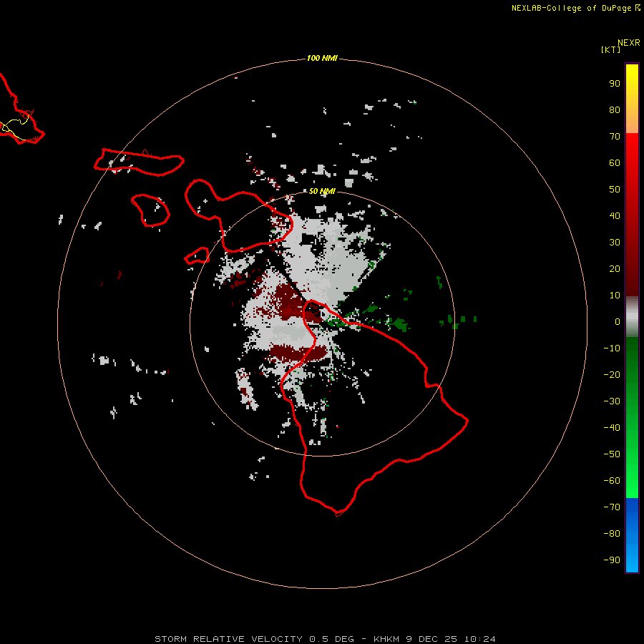This screenshot has width=644, height=644.
Task: Click the -20 value on velocity scale
Action: click(612, 374)
